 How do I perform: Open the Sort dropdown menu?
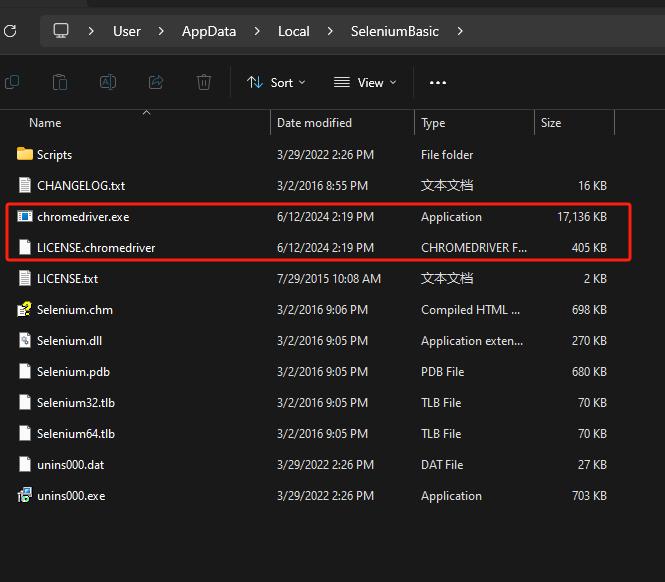coord(276,82)
